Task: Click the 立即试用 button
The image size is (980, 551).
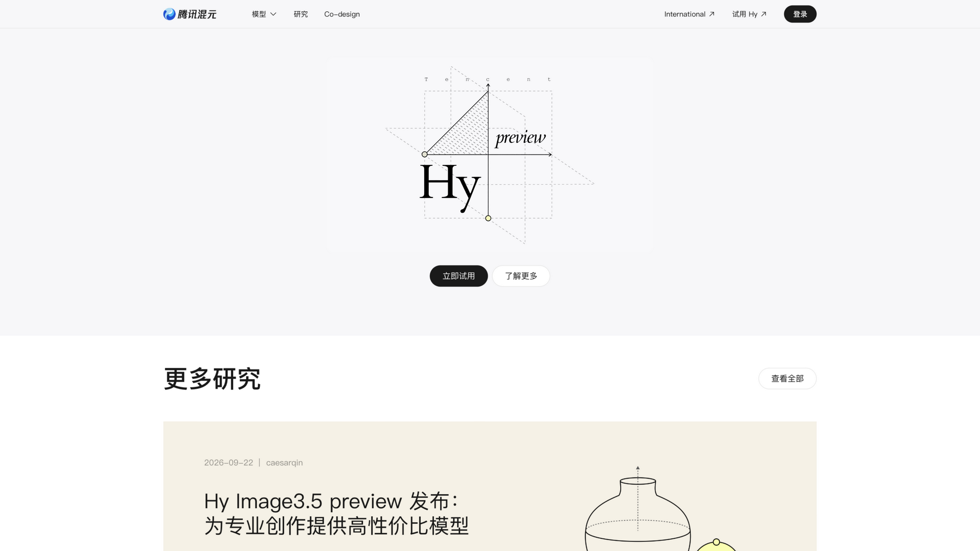Action: click(458, 276)
